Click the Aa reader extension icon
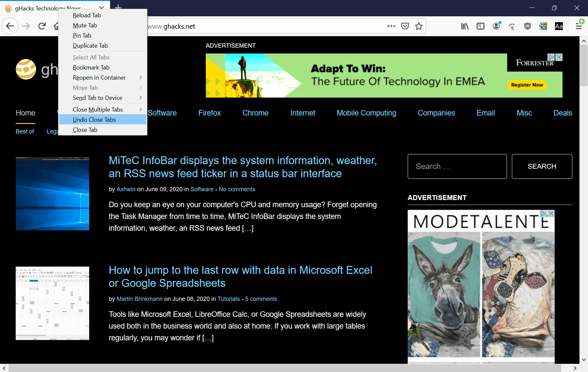588x372 pixels. coord(559,26)
